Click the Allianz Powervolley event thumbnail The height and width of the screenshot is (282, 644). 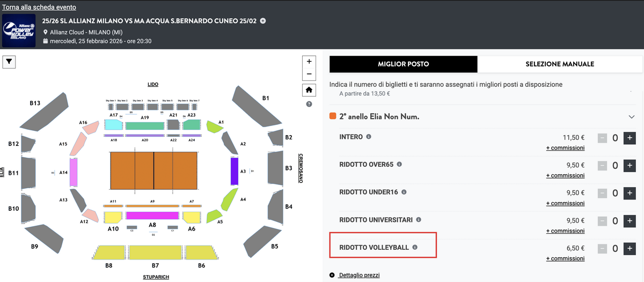(x=19, y=31)
